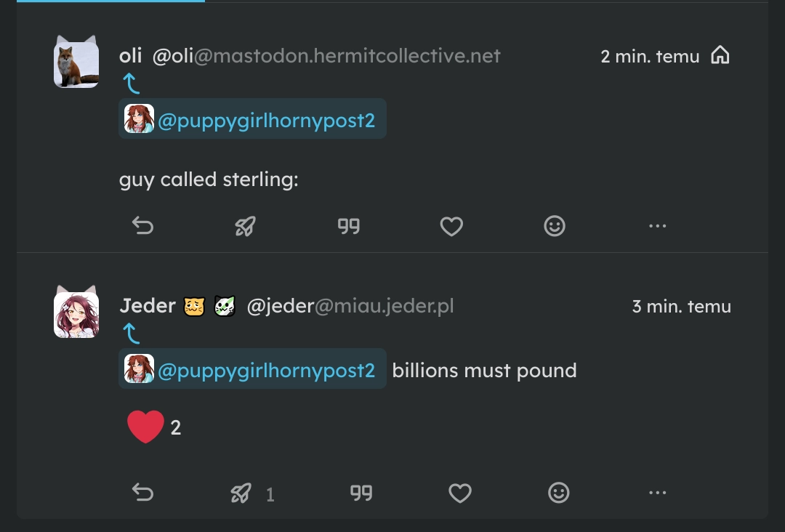Open @puppygirlhornypost2 mention in Jeder's post
The image size is (785, 532).
[x=252, y=369]
